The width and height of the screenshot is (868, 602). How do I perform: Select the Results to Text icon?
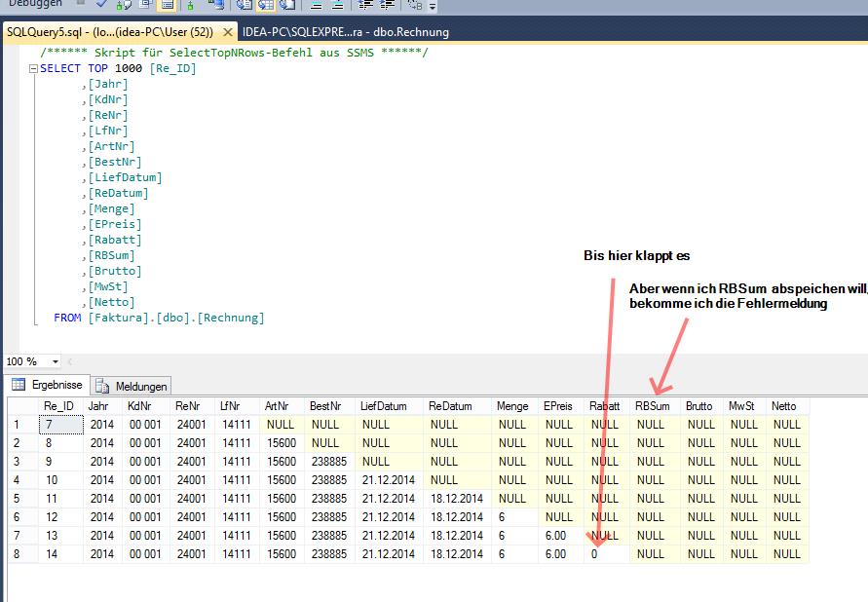tap(245, 5)
